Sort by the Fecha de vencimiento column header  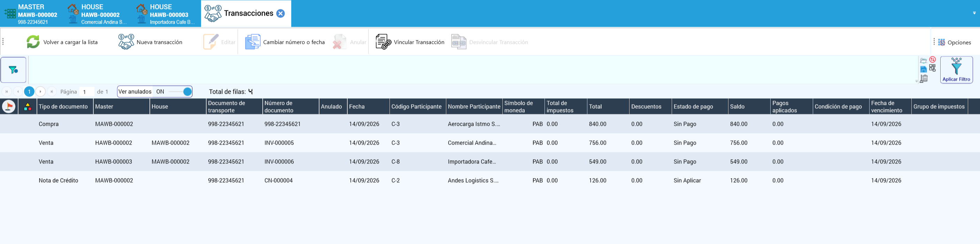890,107
